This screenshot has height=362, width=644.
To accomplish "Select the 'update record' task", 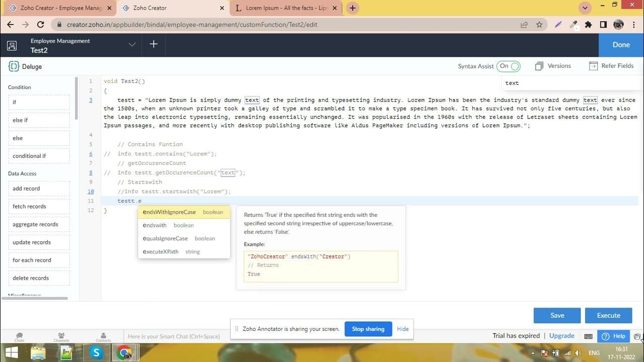I will point(39,242).
